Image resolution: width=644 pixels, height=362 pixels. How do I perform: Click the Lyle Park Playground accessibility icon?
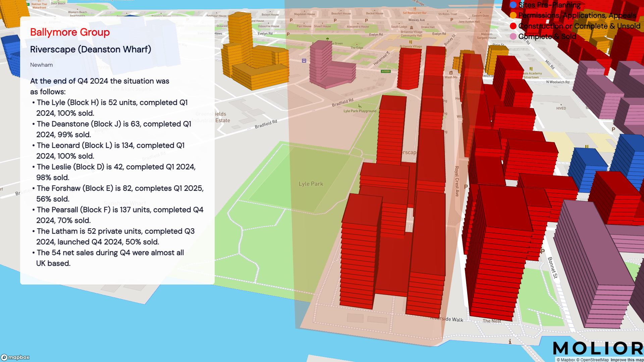(360, 106)
